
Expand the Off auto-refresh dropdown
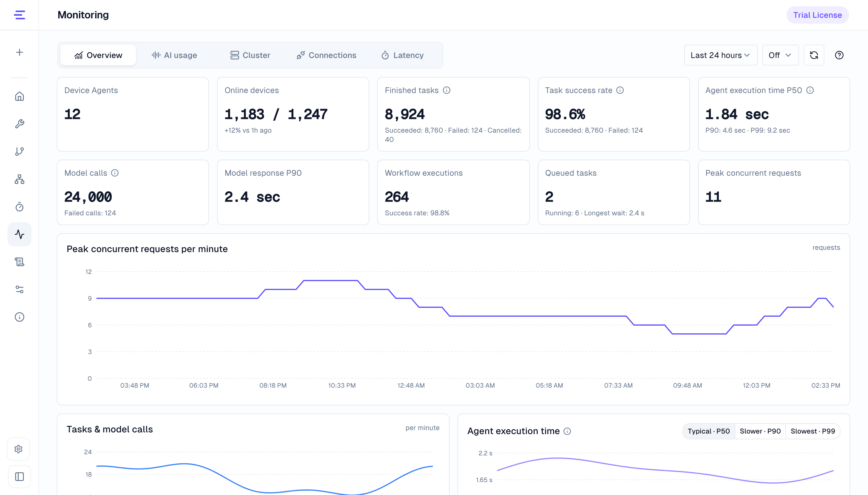pyautogui.click(x=780, y=55)
